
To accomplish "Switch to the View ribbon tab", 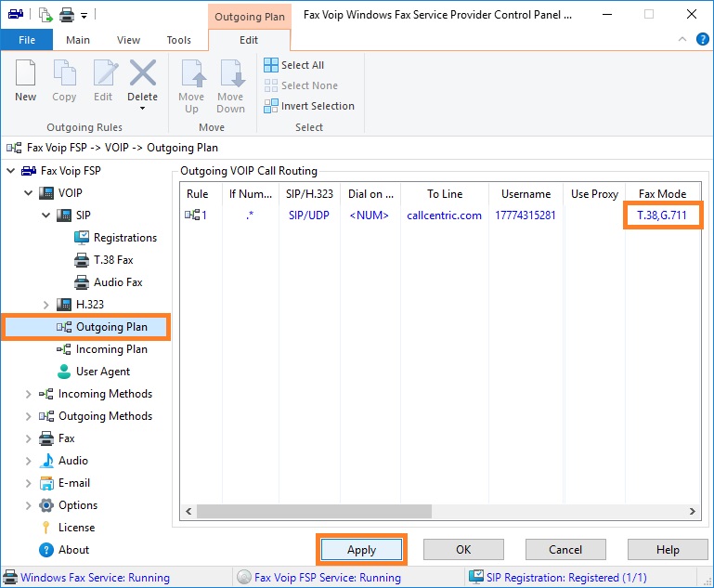I will coord(128,40).
